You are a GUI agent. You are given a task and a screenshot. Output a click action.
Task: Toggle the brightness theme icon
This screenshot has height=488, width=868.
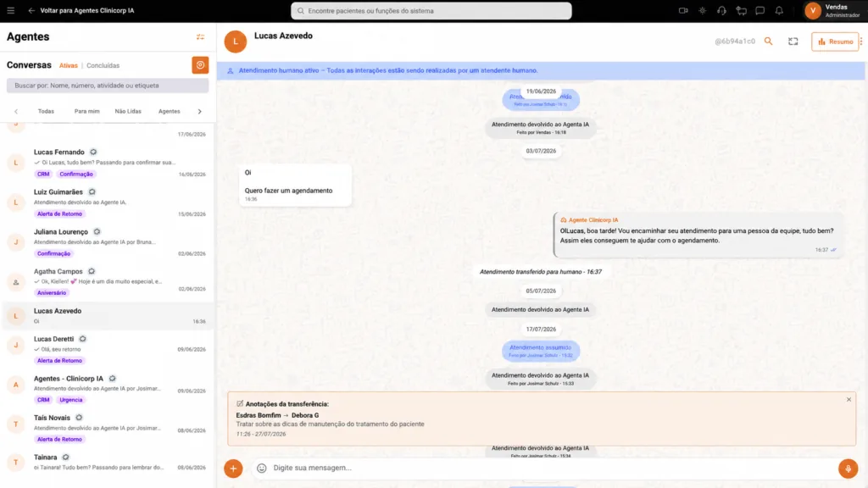(703, 10)
